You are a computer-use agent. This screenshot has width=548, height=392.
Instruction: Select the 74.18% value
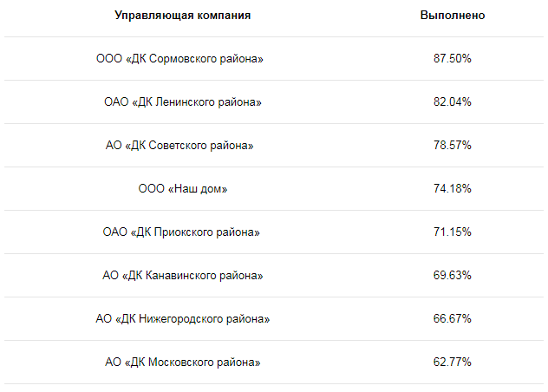(x=453, y=188)
